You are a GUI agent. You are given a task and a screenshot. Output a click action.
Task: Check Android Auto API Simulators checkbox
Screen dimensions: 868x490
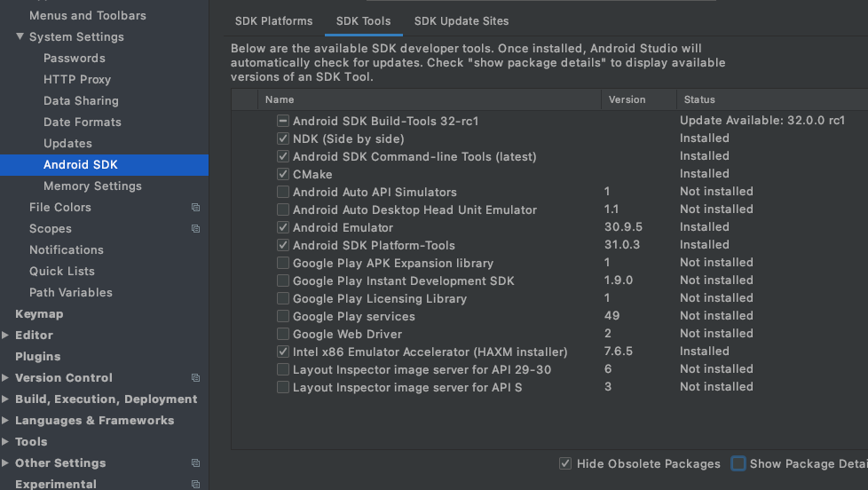pyautogui.click(x=283, y=192)
